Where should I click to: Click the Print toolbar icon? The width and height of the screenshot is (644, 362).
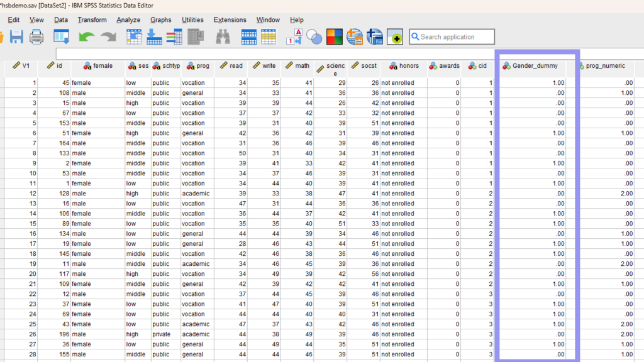coord(36,37)
